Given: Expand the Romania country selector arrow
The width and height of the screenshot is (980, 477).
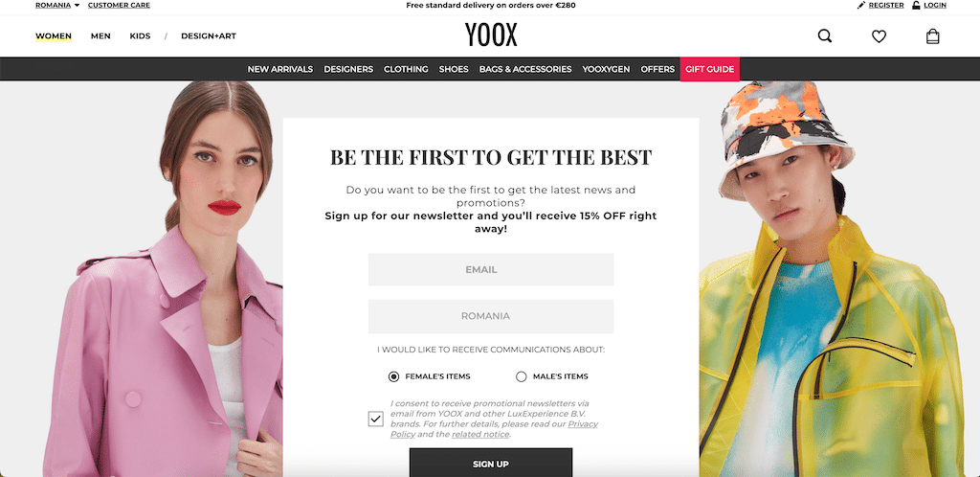Looking at the screenshot, I should (x=77, y=5).
